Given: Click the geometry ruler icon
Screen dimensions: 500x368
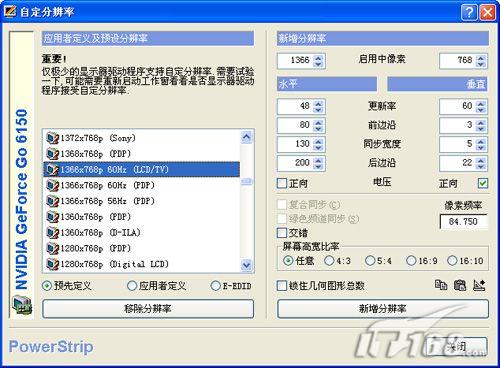Looking at the screenshot, I should point(479,285).
